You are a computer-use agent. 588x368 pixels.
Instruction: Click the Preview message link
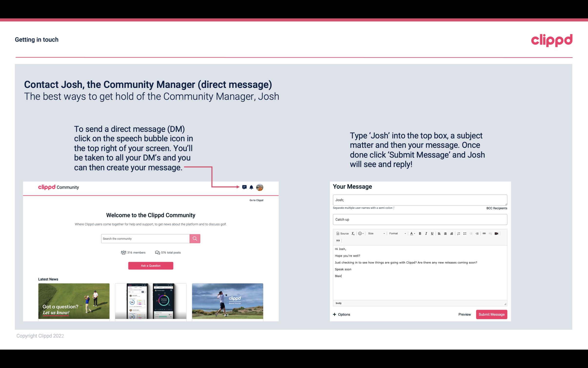point(464,314)
